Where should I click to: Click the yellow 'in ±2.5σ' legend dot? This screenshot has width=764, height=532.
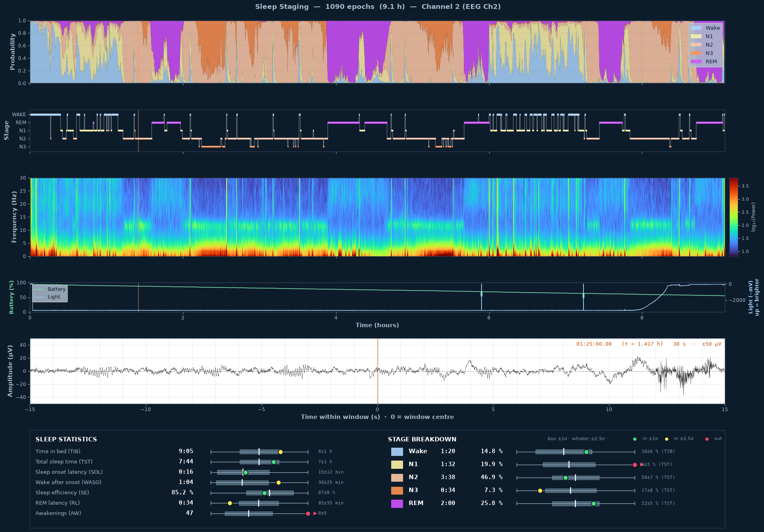coord(666,439)
